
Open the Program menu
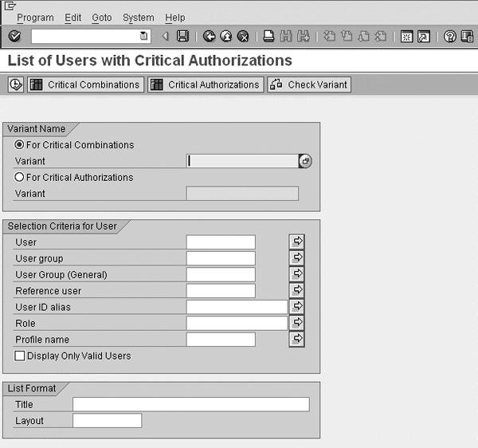click(35, 18)
